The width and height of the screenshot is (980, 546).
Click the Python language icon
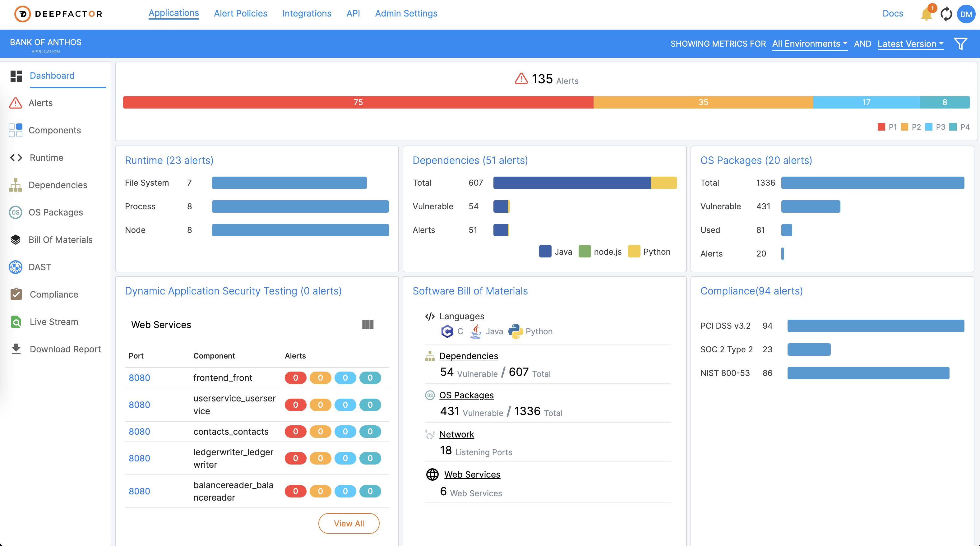[515, 331]
